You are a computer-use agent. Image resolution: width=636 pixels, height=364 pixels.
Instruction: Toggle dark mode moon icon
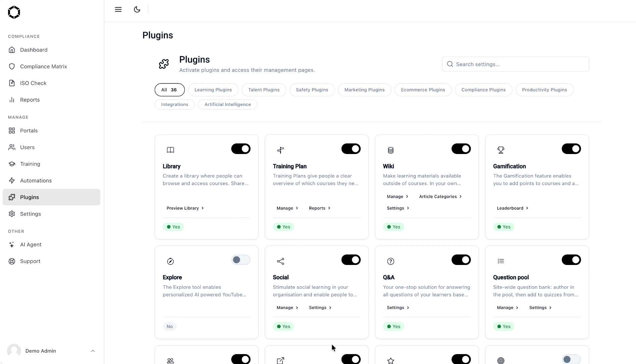(x=137, y=10)
